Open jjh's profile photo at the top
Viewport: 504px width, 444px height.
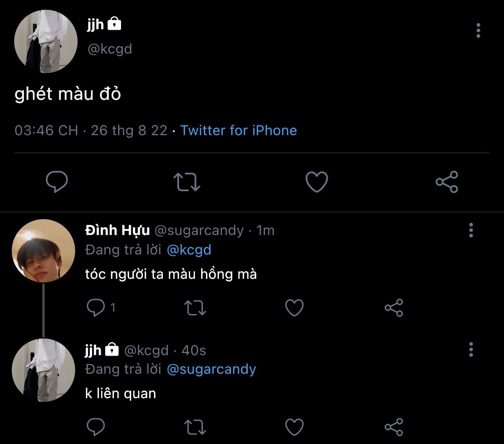46,41
